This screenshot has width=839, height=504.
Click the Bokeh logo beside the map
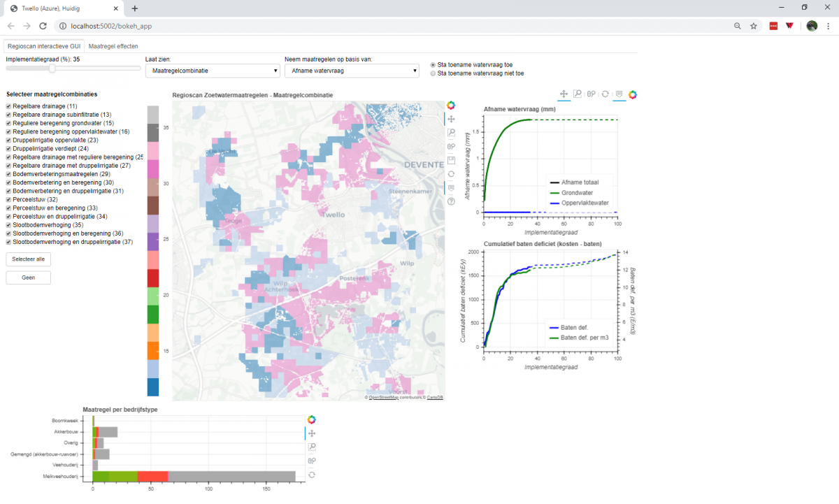point(451,105)
